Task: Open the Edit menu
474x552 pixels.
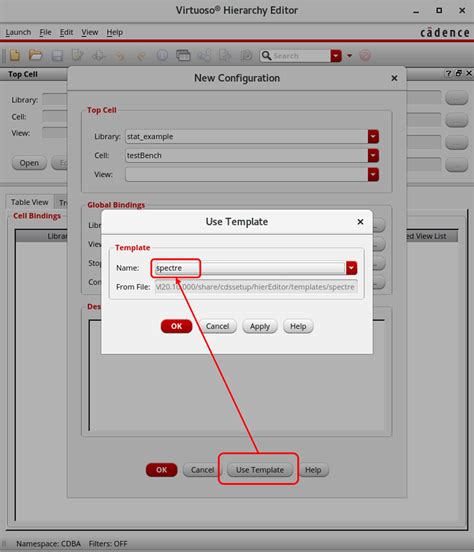Action: tap(66, 32)
